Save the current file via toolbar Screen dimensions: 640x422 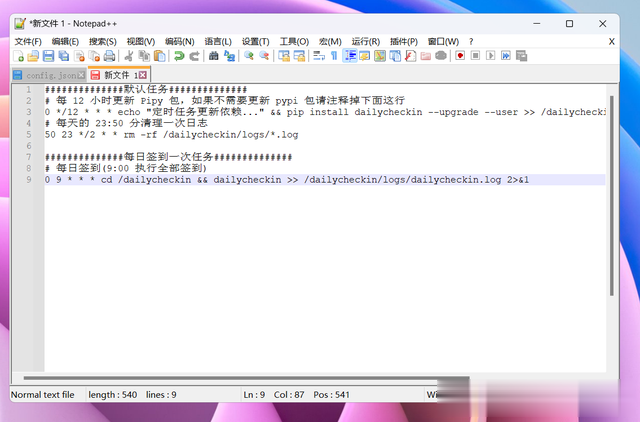pyautogui.click(x=49, y=56)
